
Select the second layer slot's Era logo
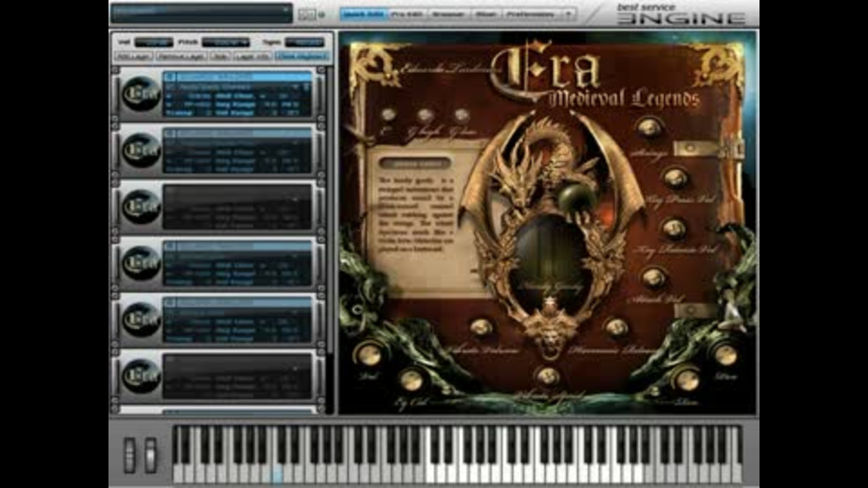141,151
